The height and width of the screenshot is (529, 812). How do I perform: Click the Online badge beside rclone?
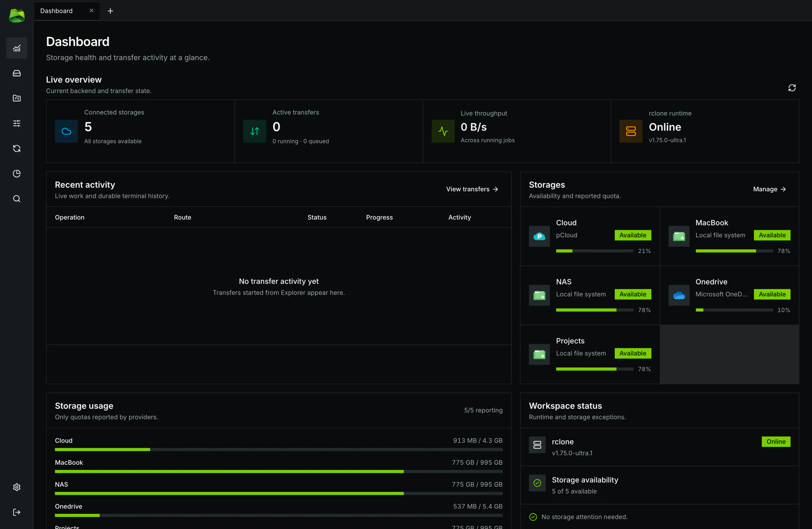[x=776, y=442]
